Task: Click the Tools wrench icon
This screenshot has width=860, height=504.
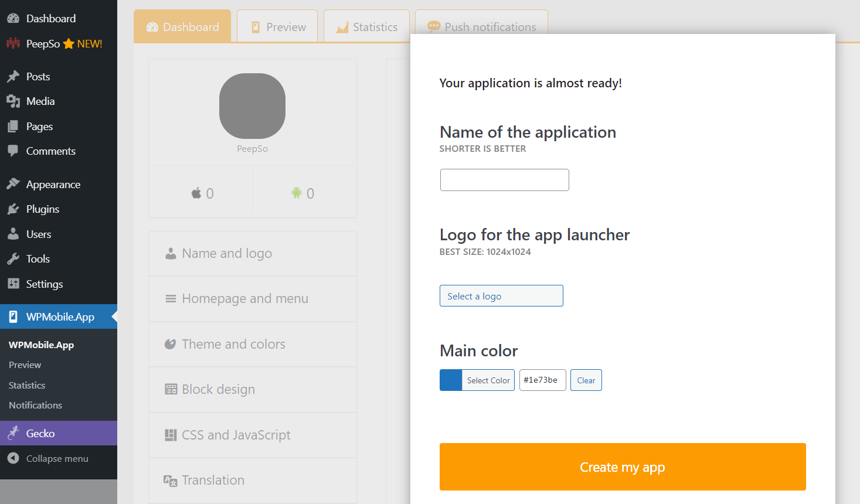Action: [13, 259]
